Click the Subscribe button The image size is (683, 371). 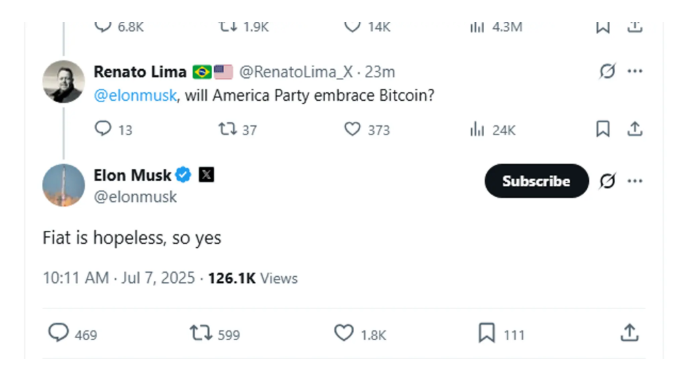tap(536, 181)
